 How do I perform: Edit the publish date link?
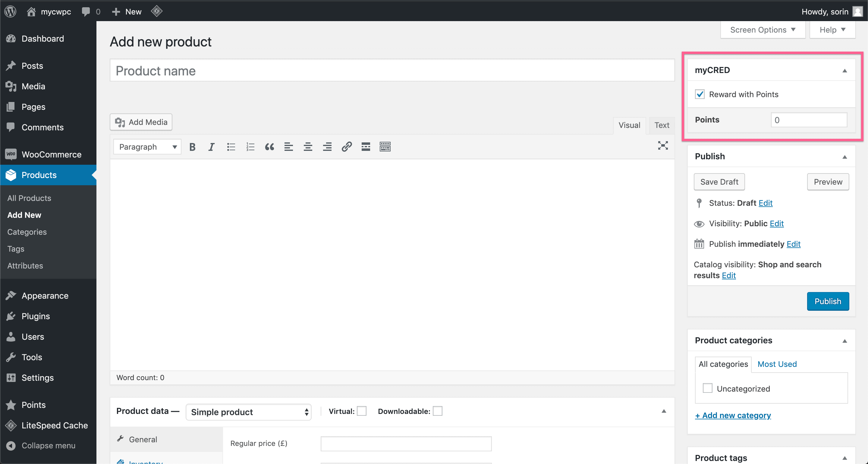click(794, 244)
